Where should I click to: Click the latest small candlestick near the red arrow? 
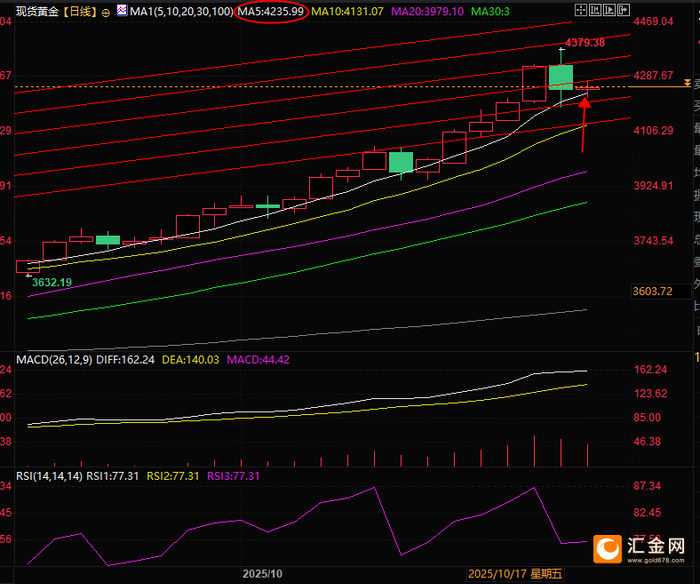coord(588,88)
